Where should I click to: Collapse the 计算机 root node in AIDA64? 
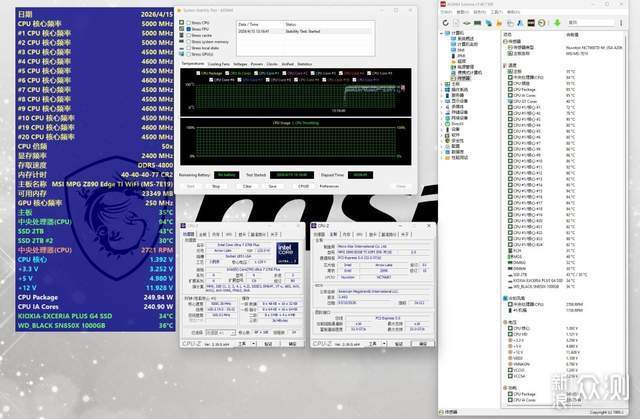click(441, 33)
